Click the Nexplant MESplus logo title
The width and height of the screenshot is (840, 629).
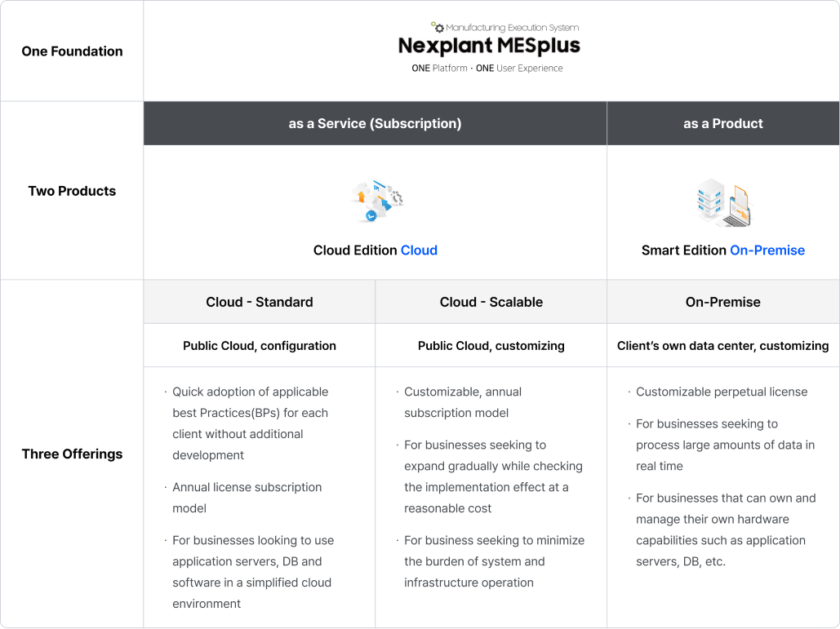tap(489, 46)
